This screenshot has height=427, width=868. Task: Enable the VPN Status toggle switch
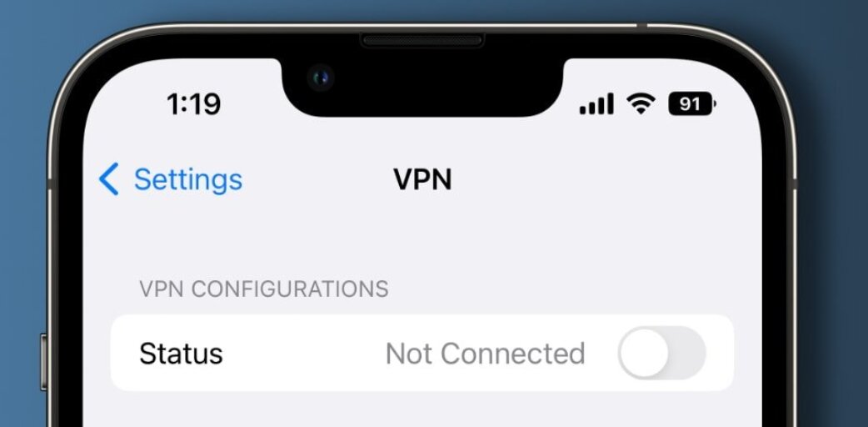[661, 354]
